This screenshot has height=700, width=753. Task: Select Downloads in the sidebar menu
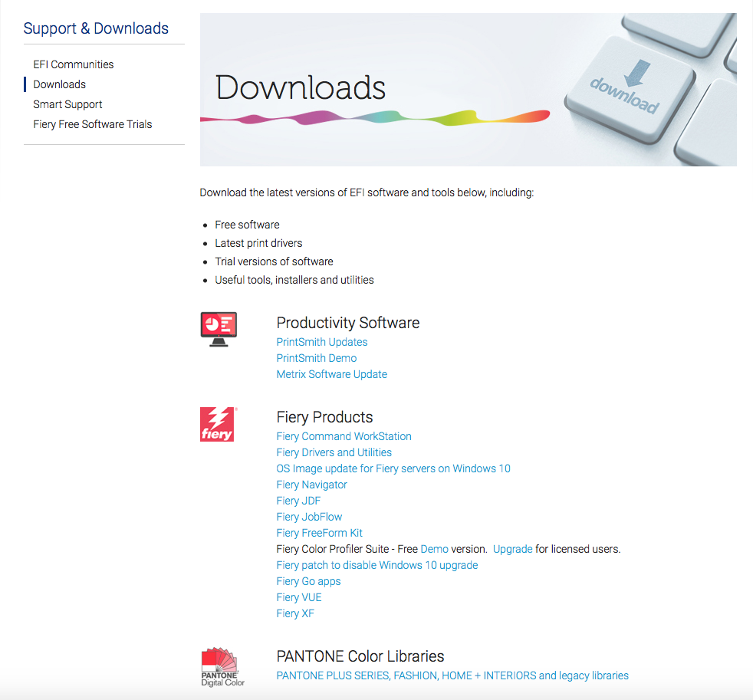[60, 84]
